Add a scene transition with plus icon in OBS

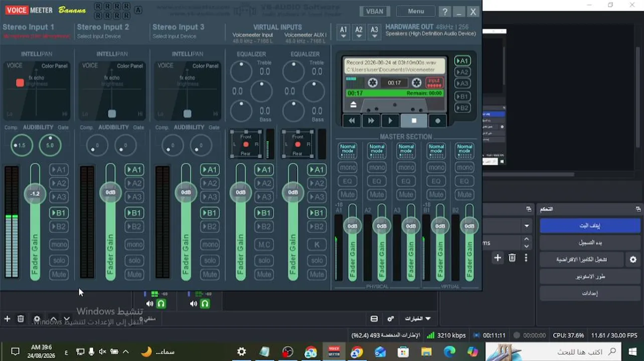click(498, 258)
